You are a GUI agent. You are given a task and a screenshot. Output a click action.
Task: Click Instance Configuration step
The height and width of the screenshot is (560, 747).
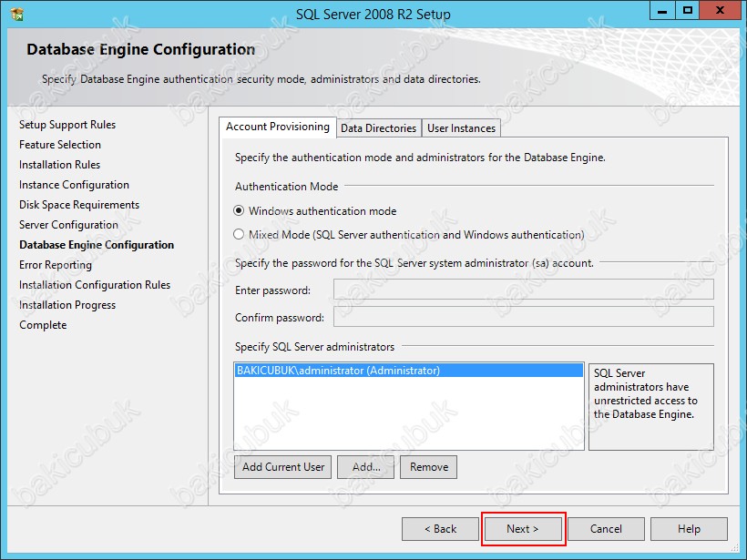pos(74,185)
